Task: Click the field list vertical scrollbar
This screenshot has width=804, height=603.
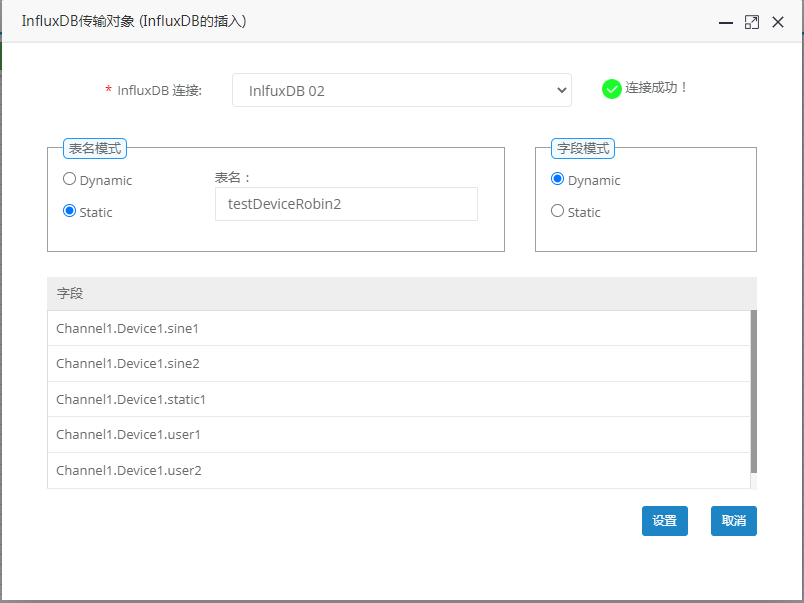Action: click(x=754, y=391)
